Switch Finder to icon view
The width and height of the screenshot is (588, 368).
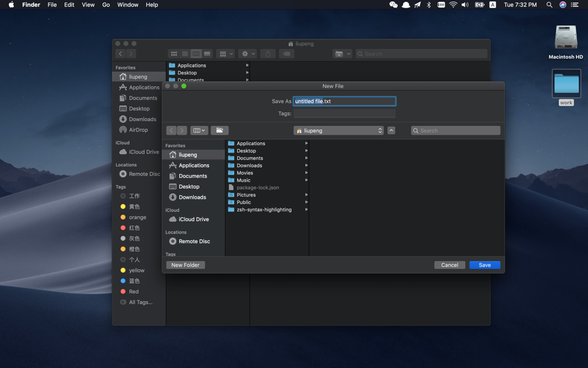pyautogui.click(x=174, y=54)
